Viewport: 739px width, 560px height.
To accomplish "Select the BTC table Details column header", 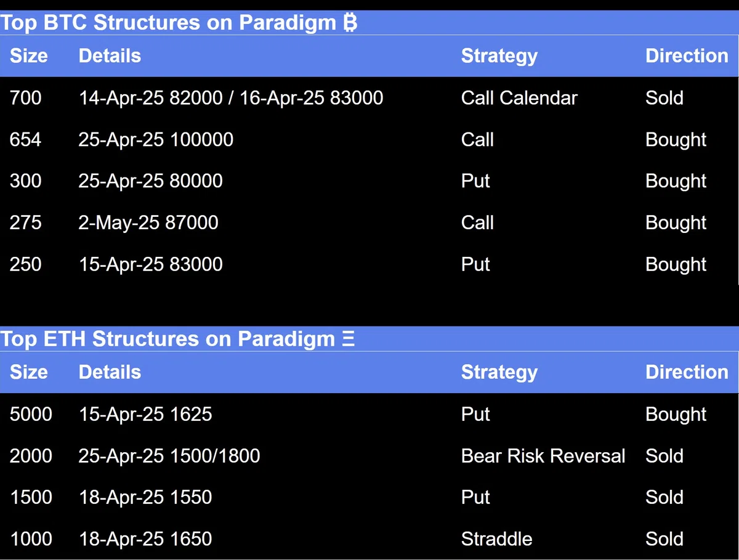I will pos(110,56).
